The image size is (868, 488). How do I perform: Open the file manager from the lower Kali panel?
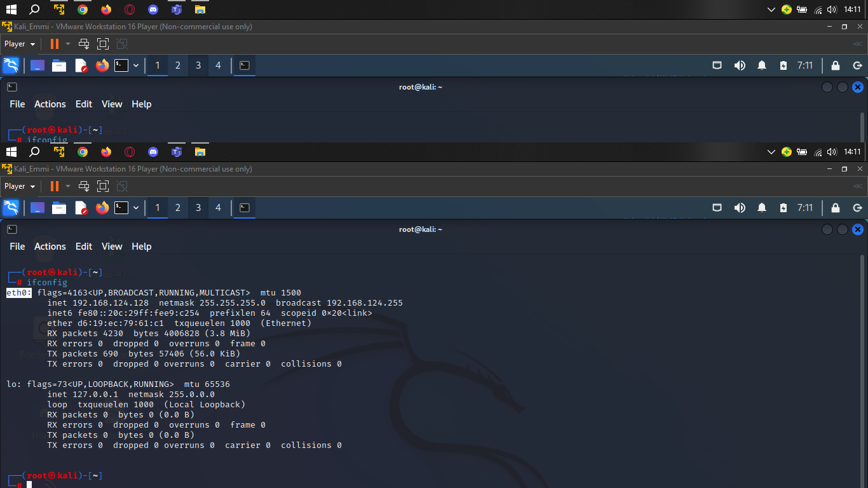(x=59, y=208)
